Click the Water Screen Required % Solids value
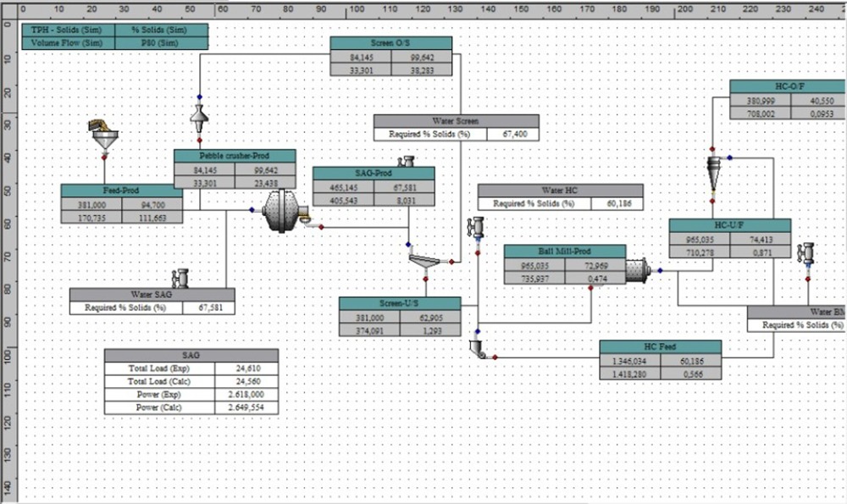This screenshot has width=847, height=504. [513, 134]
